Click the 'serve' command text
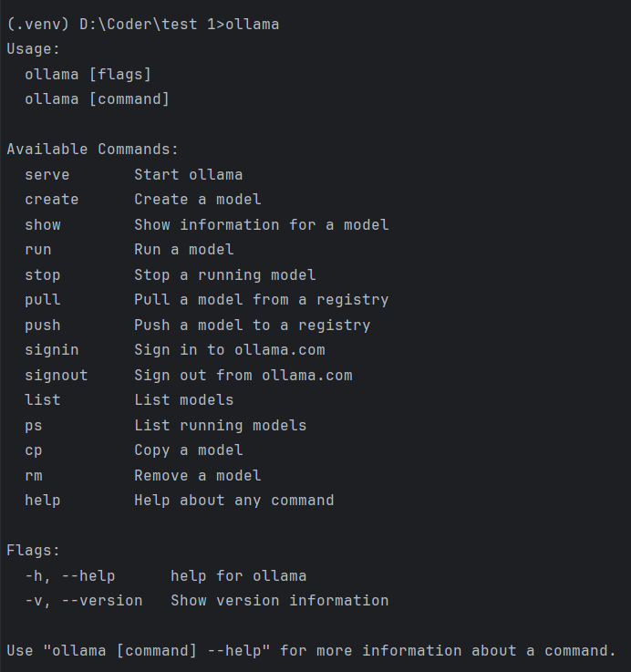Screen dimensions: 631x672 [47, 174]
